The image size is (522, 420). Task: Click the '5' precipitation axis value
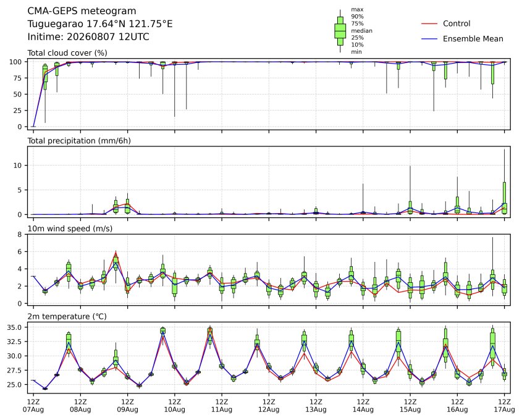[20, 190]
